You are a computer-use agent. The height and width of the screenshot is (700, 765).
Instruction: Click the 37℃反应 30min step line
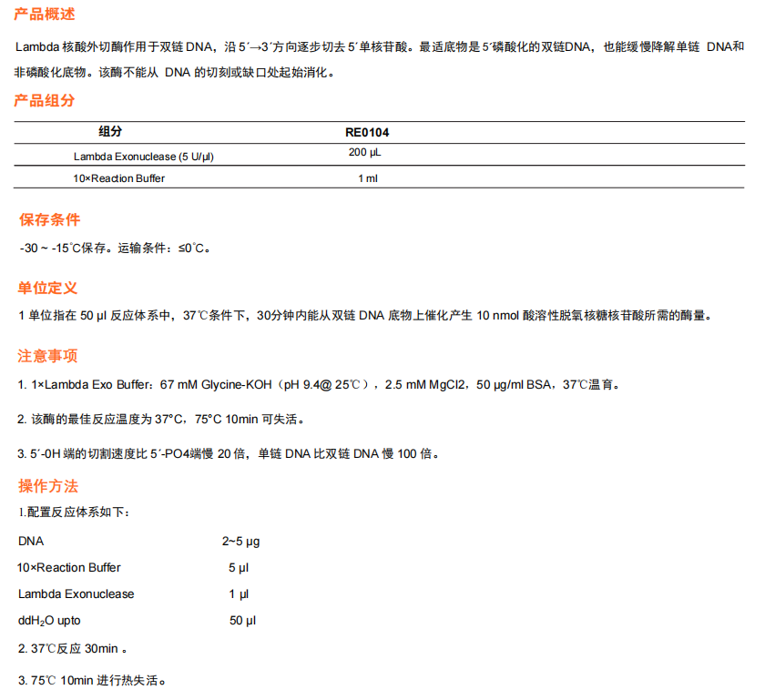(72, 650)
